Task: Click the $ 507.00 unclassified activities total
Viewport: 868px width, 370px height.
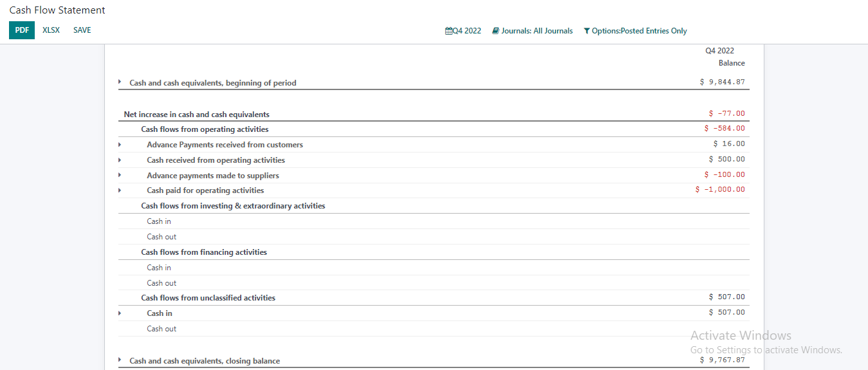Action: pyautogui.click(x=727, y=297)
